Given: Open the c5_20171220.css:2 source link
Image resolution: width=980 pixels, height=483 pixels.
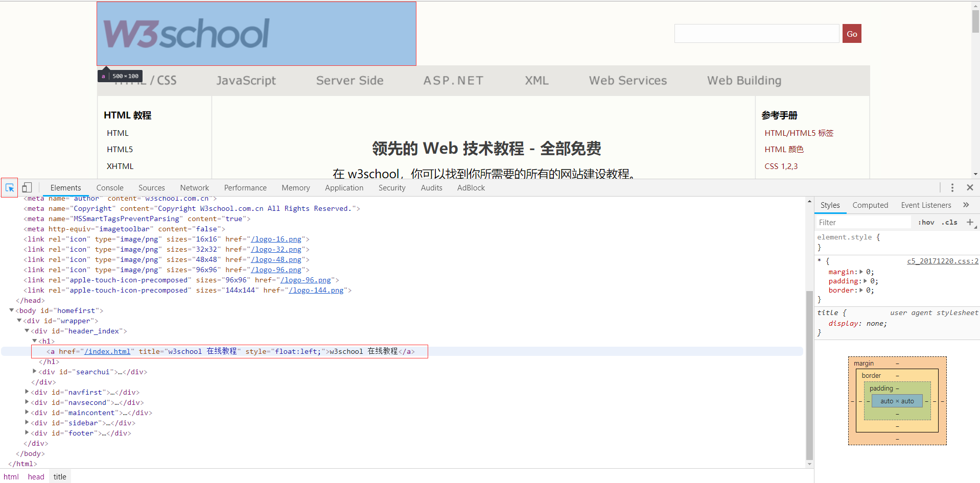Looking at the screenshot, I should coord(943,261).
